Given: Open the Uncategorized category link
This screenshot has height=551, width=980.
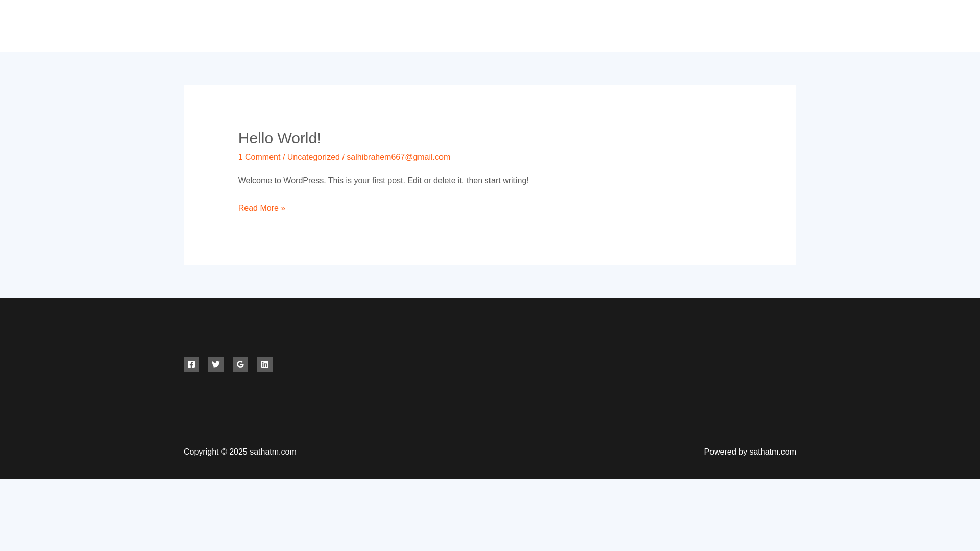Looking at the screenshot, I should (x=313, y=157).
